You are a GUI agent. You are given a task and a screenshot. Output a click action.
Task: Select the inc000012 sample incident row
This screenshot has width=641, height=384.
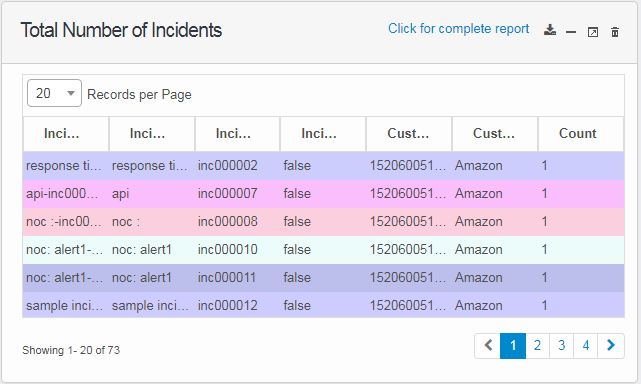pyautogui.click(x=323, y=305)
